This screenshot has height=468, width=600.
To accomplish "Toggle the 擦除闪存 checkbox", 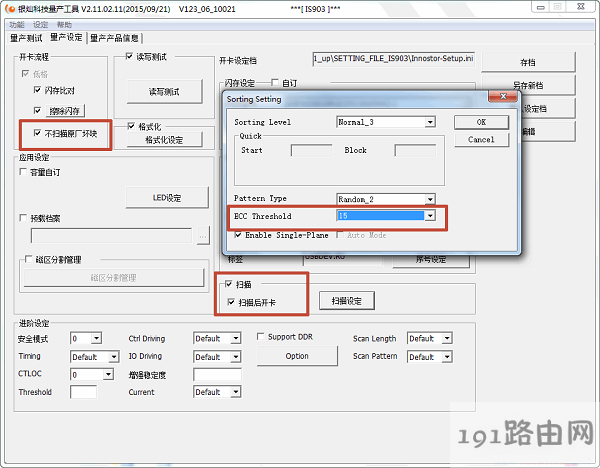I will (37, 111).
